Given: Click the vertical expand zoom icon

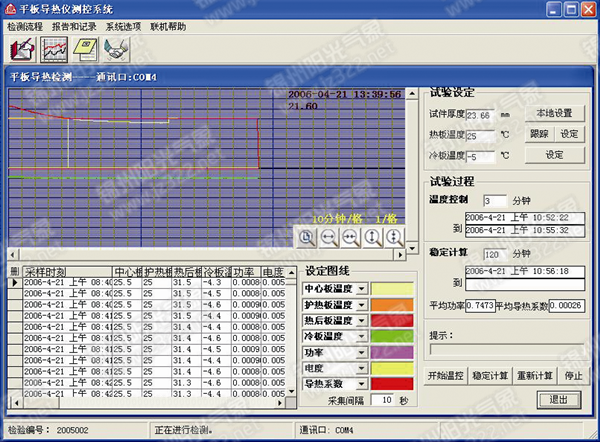Looking at the screenshot, I should click(x=373, y=237).
